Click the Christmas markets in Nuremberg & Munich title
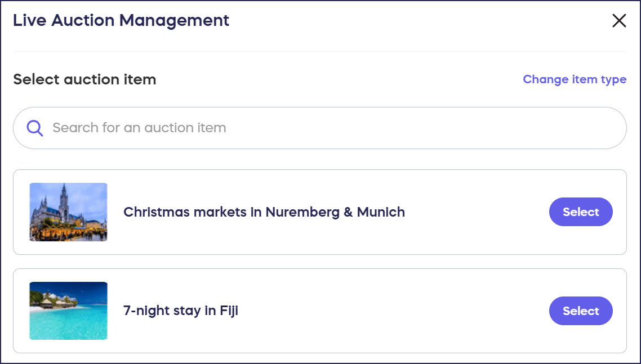641x364 pixels. (x=264, y=212)
